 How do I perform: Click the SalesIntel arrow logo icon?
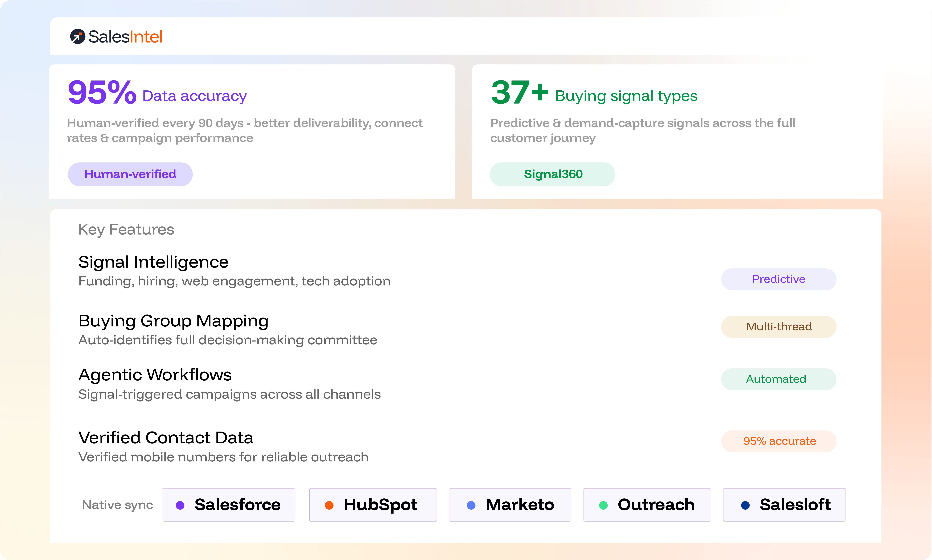click(x=78, y=37)
